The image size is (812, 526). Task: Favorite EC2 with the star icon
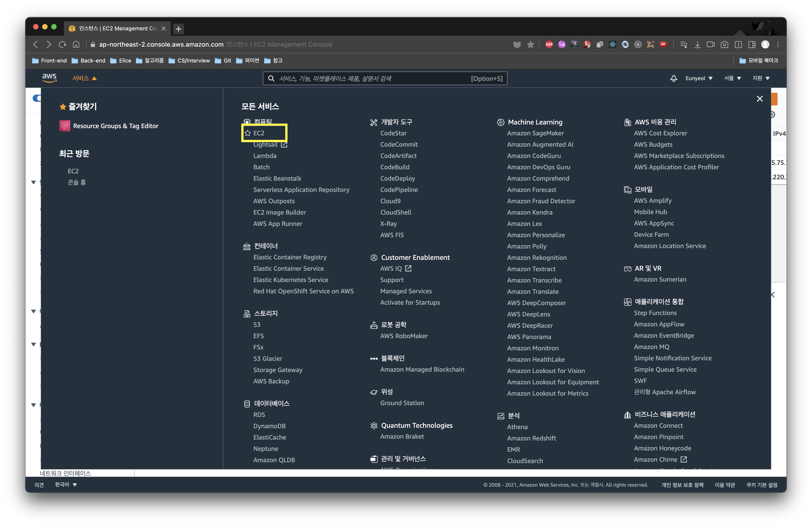tap(248, 133)
